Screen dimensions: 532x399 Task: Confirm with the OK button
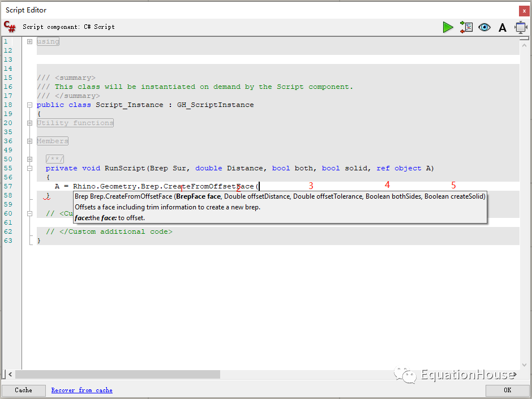507,390
